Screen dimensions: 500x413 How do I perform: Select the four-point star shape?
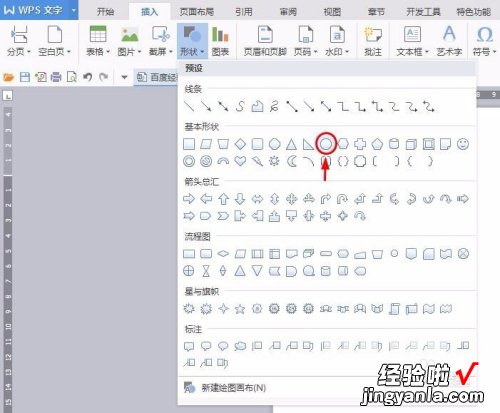(223, 309)
